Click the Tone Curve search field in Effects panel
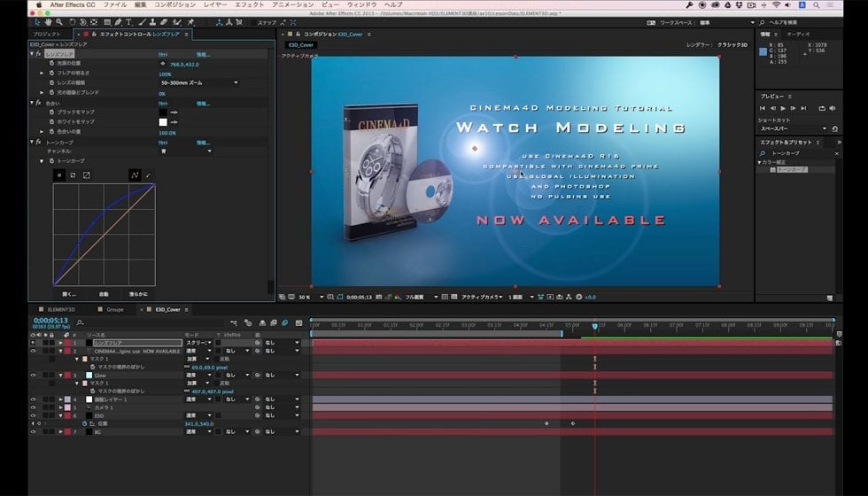Viewport: 868px width, 496px height. click(x=799, y=153)
